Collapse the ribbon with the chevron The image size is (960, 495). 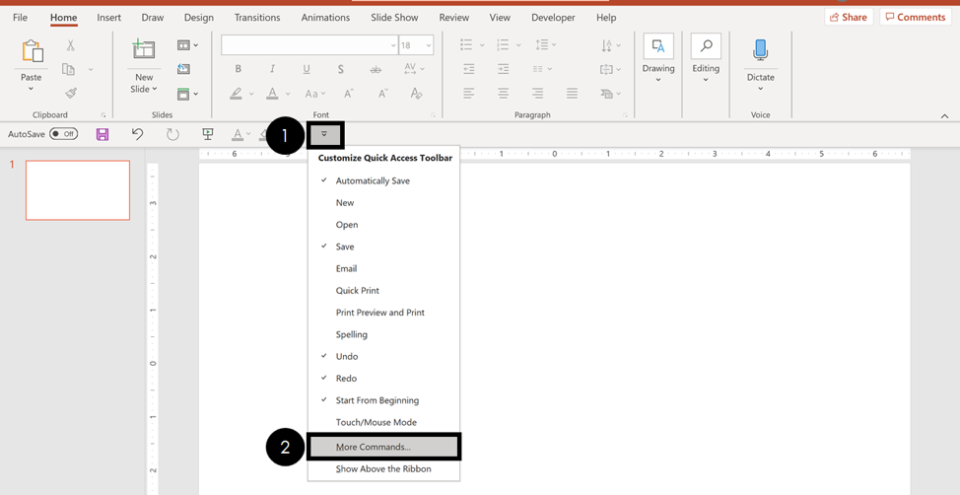point(945,116)
